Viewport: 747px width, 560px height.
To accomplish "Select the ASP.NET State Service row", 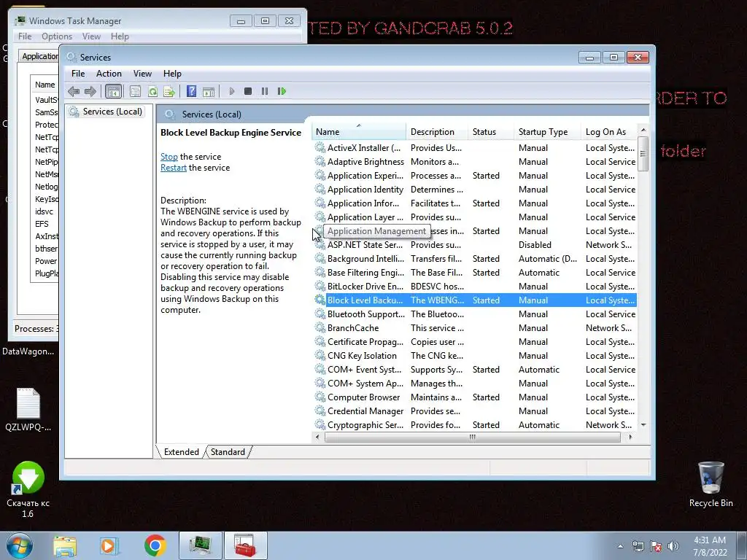I will [x=475, y=245].
